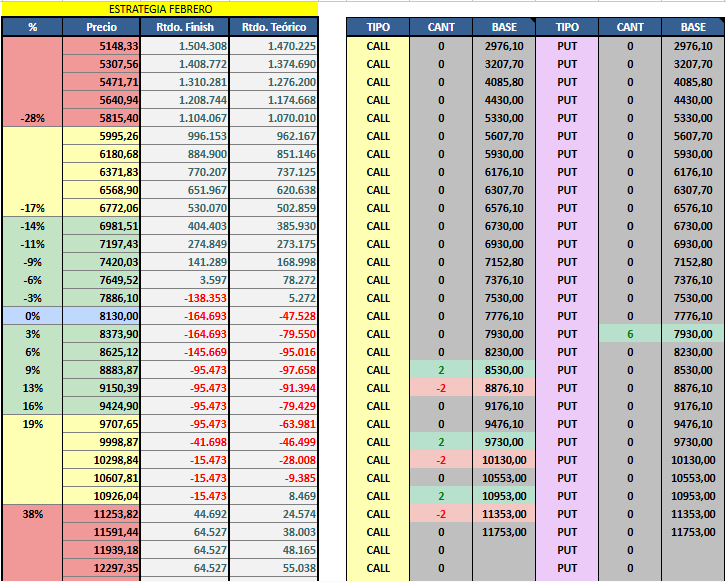Click the price cell 6180,68
726x582 pixels.
coord(101,154)
